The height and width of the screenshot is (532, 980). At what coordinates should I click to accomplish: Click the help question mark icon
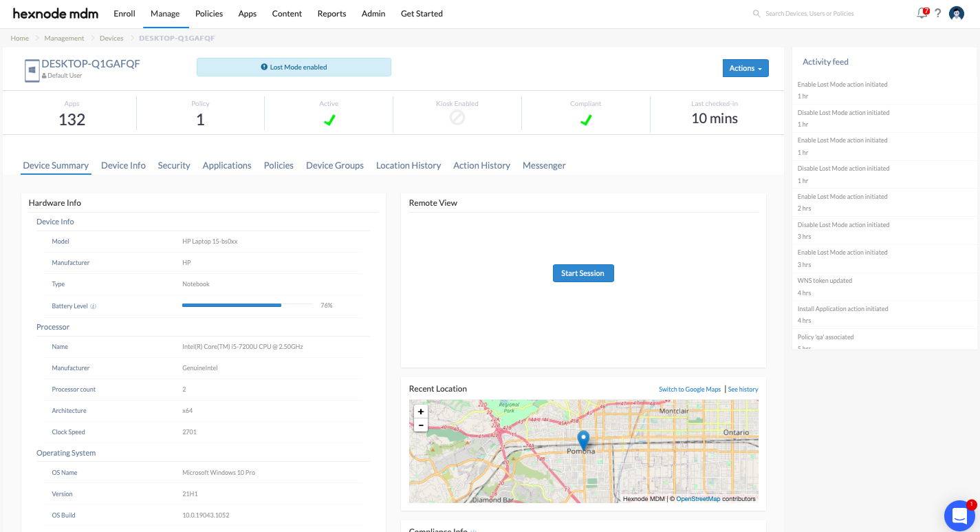point(937,13)
